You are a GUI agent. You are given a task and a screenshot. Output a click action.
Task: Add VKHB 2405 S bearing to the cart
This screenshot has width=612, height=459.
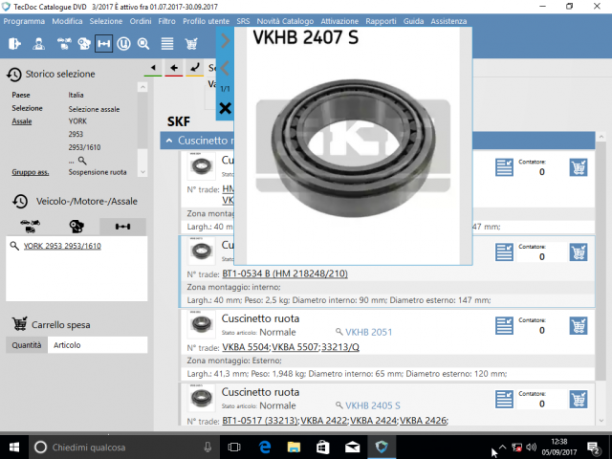tap(578, 399)
